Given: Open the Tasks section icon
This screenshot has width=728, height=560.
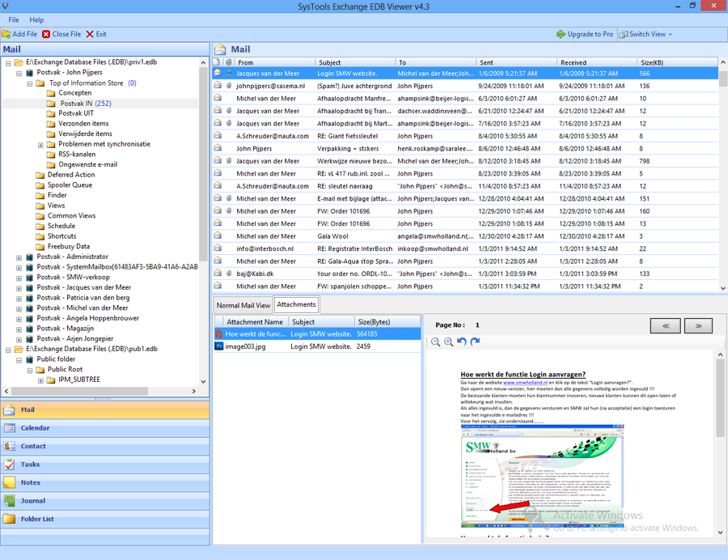Looking at the screenshot, I should (x=9, y=465).
